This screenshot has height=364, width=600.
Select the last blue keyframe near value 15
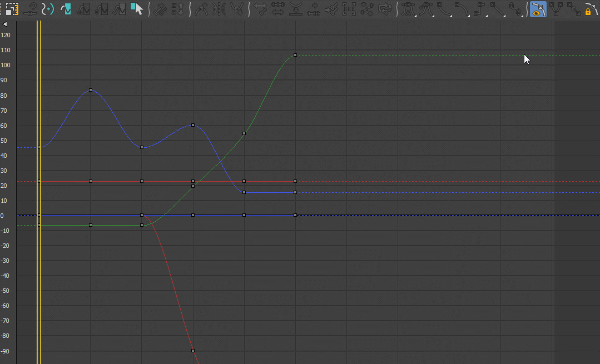(x=295, y=192)
